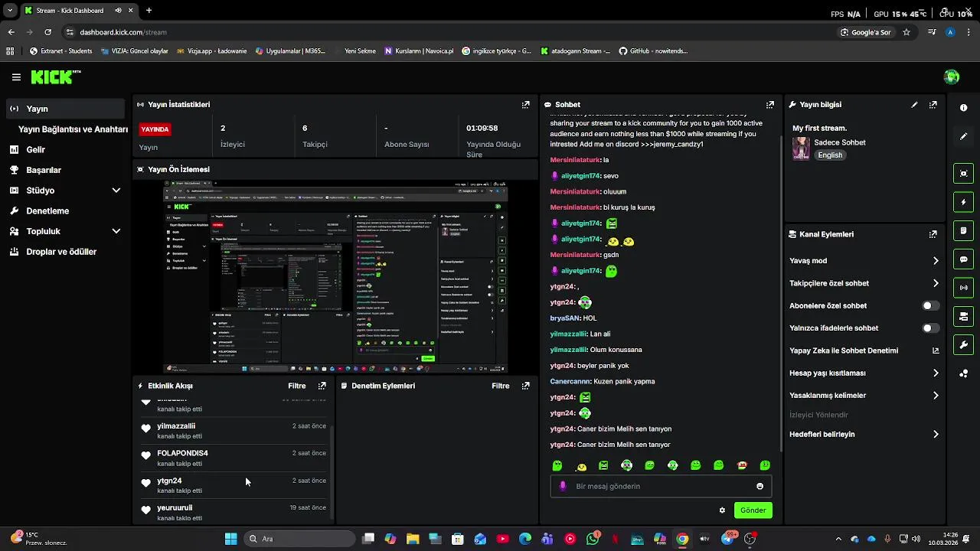Pop out the Yayın bilgisi panel
The width and height of the screenshot is (980, 551).
[933, 105]
